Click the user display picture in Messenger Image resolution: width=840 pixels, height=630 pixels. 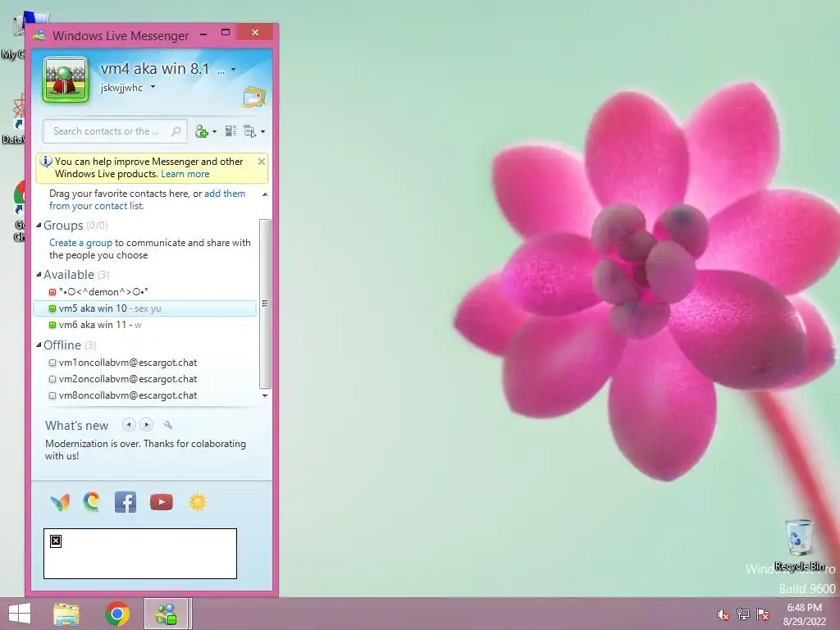click(x=66, y=80)
